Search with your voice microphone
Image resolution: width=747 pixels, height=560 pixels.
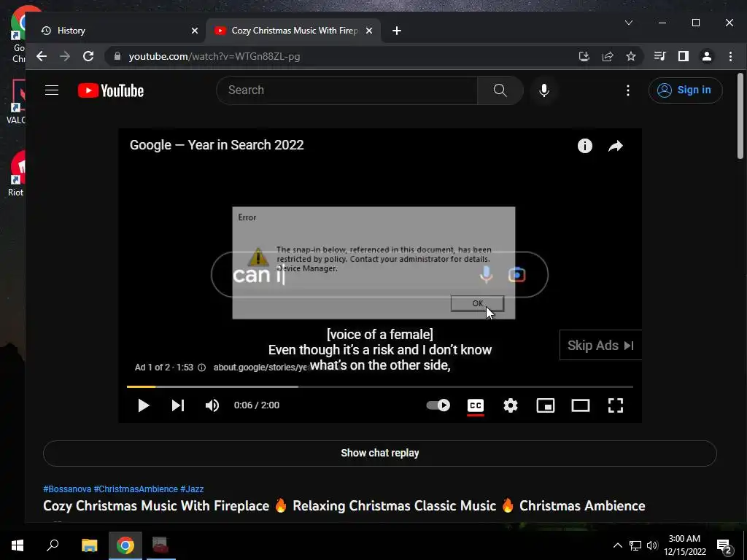pos(543,90)
